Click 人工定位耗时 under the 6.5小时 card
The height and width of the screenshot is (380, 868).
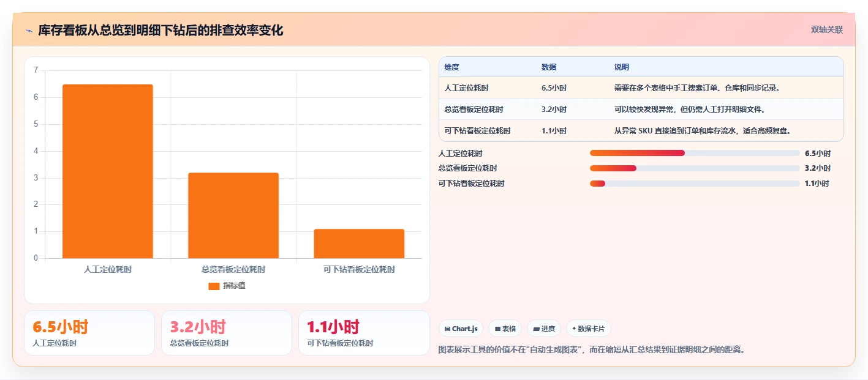coord(55,343)
